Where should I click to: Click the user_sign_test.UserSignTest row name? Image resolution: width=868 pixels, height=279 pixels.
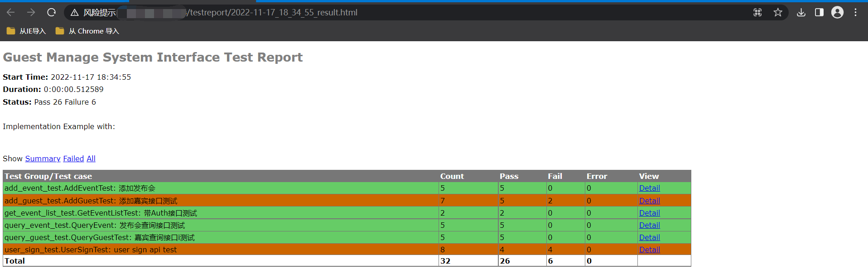[91, 250]
